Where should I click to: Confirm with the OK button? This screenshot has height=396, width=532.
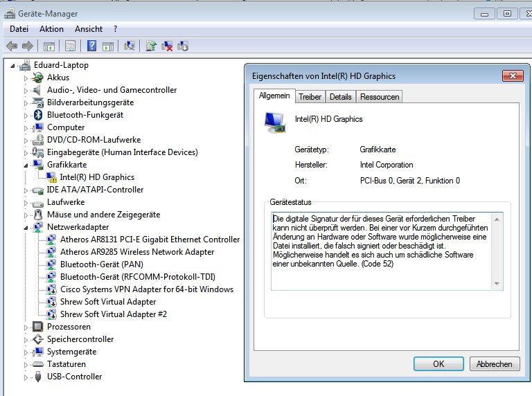pyautogui.click(x=438, y=363)
